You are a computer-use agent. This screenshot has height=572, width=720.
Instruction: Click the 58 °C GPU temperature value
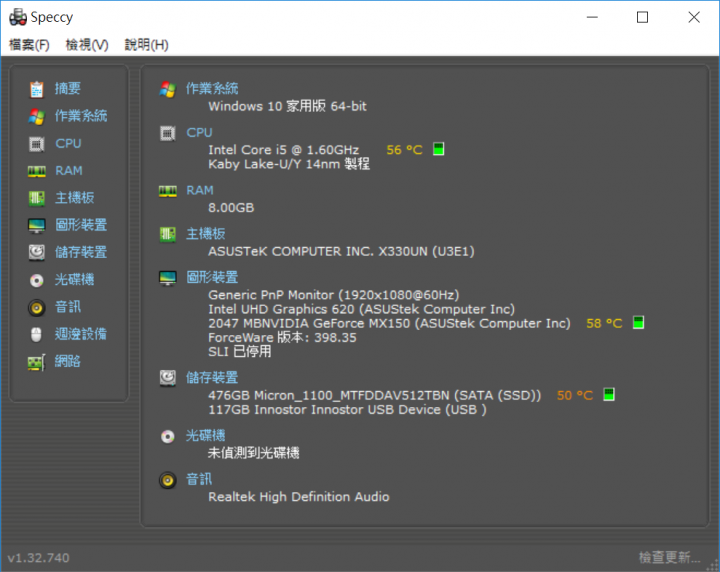click(x=604, y=323)
